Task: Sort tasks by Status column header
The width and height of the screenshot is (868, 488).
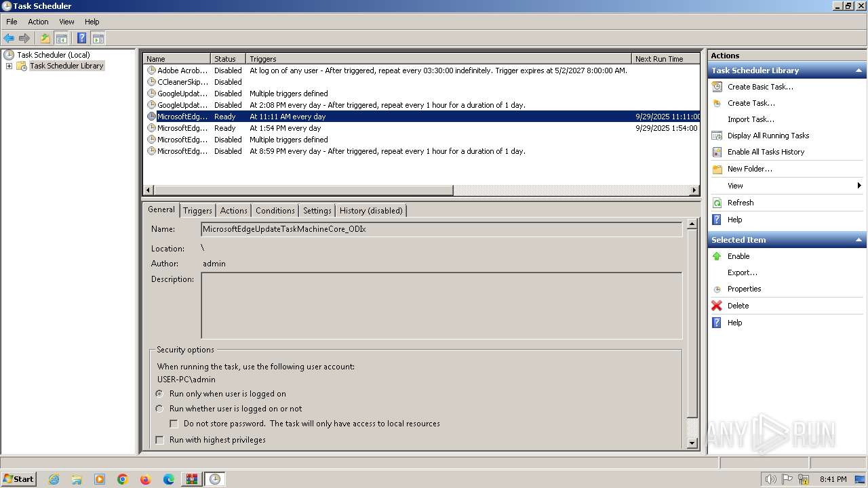Action: click(228, 59)
